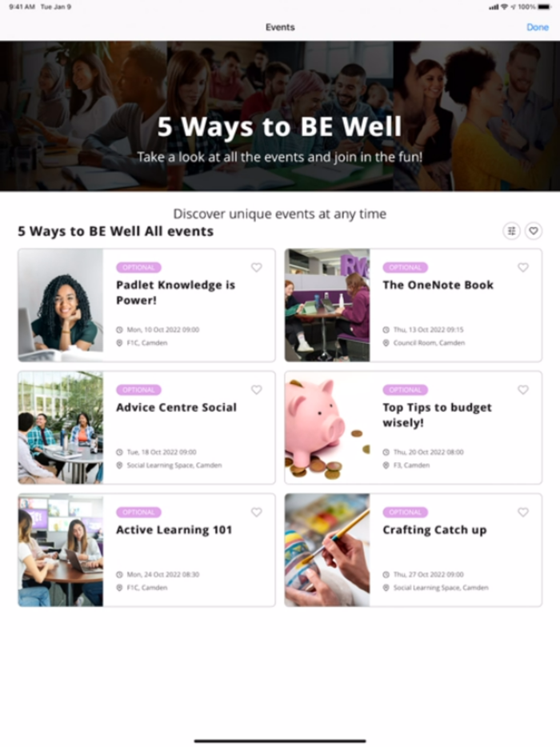560x747 pixels.
Task: Favorite the Padlet Knowledge is Power event
Action: (x=257, y=268)
